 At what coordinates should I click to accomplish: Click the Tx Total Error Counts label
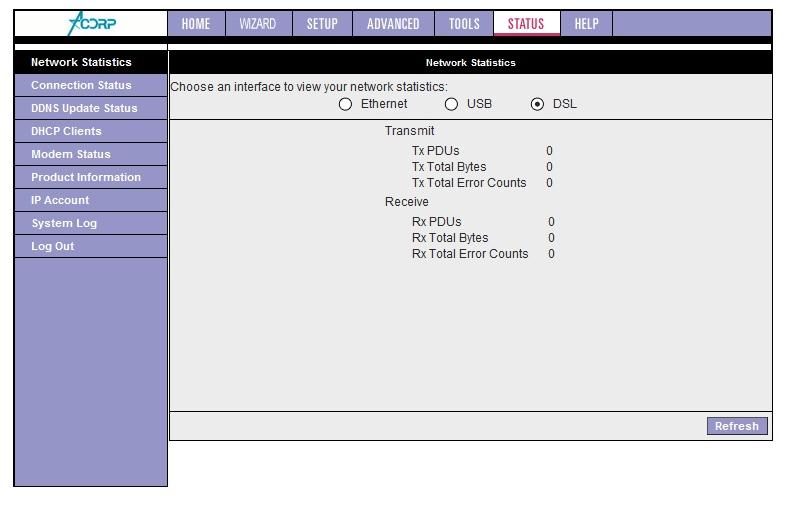click(469, 183)
